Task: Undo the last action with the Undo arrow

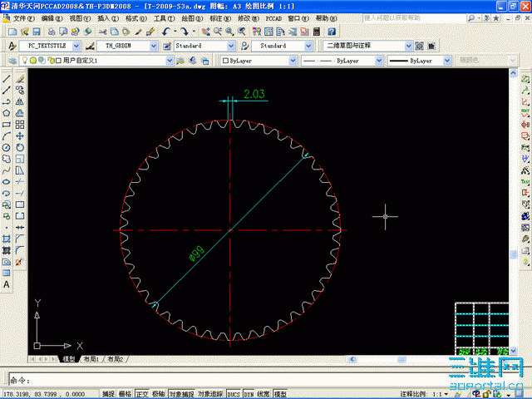Action: pos(165,32)
